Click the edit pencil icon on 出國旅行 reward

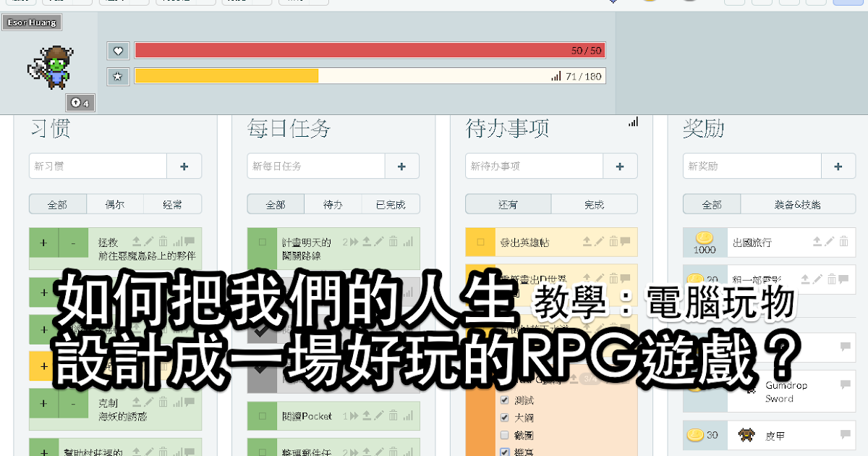(x=830, y=240)
